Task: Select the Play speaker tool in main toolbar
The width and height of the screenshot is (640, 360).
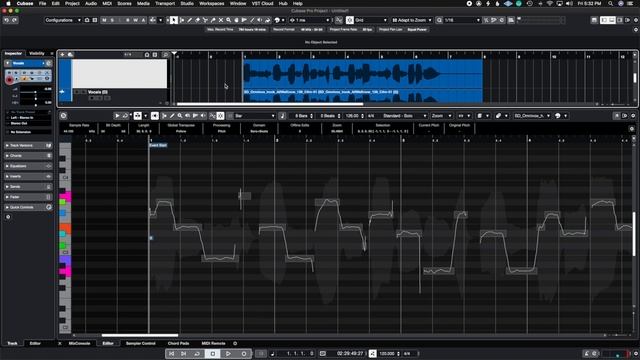Action: [260, 20]
